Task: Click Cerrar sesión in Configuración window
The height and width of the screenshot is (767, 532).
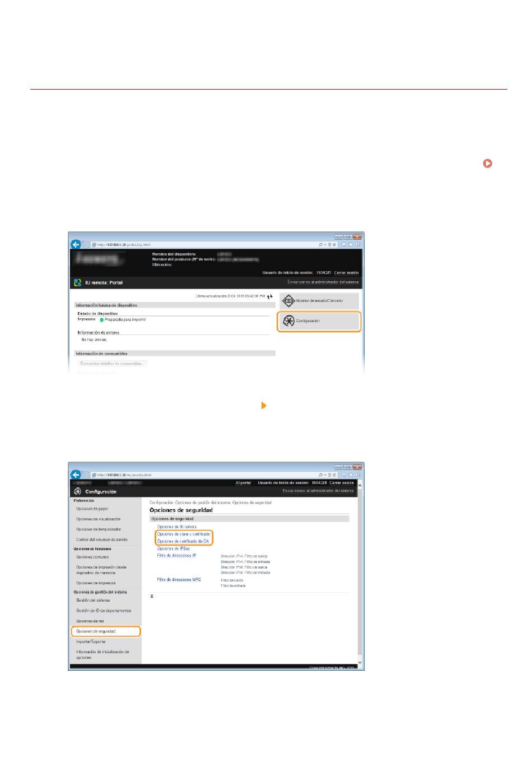Action: point(342,482)
